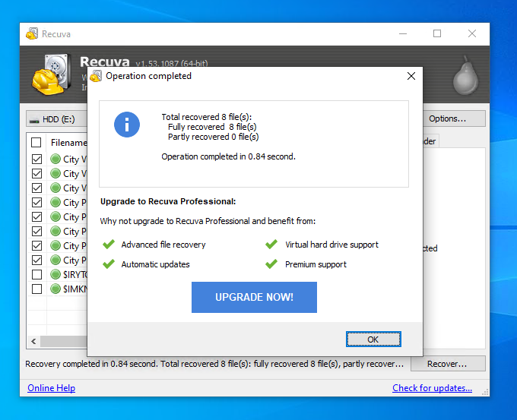Screen dimensions: 517x420
Task: Click 'Upgrade to Recuva Professional:' heading
Action: click(168, 201)
